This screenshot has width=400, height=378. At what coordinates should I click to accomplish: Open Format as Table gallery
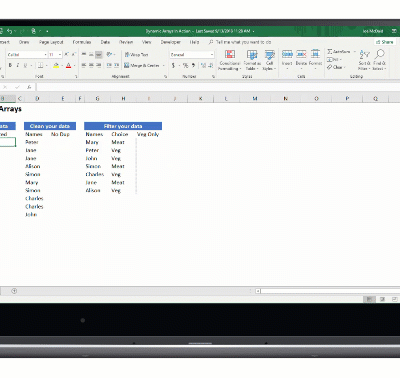click(252, 60)
